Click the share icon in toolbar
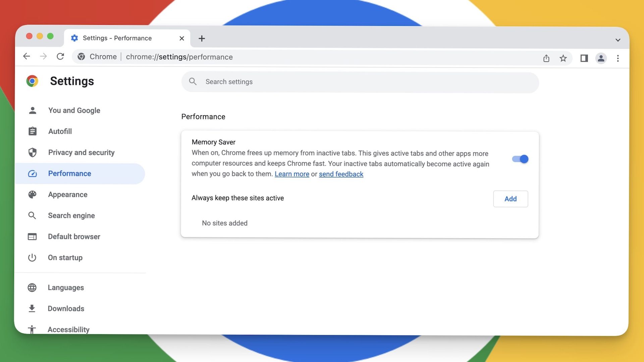 point(546,58)
